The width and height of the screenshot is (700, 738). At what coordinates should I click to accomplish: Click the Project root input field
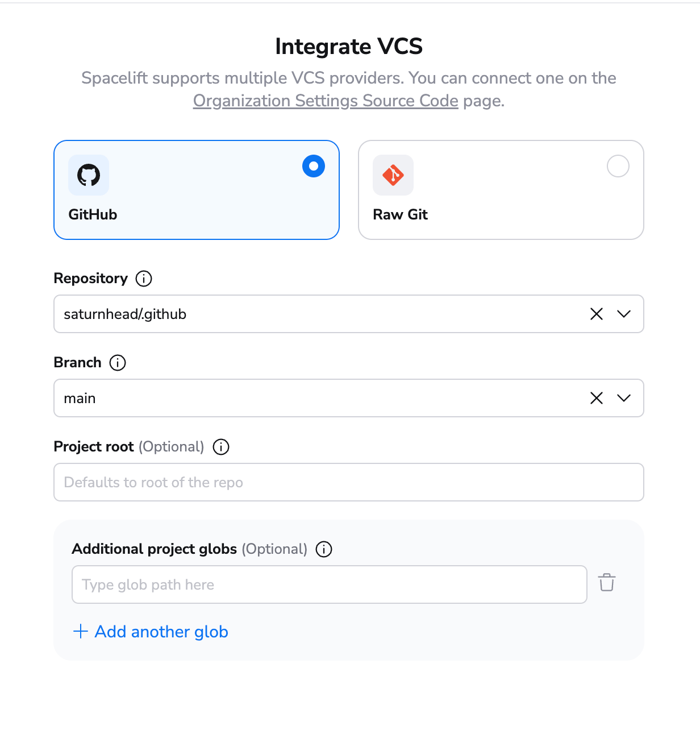pos(348,482)
